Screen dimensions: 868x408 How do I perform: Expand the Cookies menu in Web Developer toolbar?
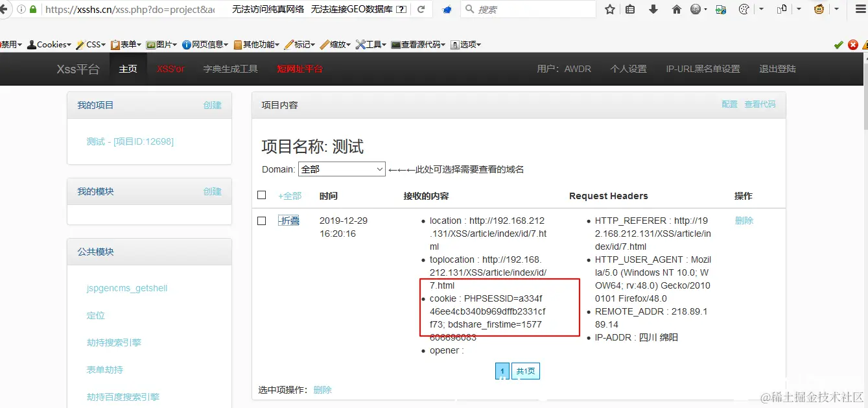click(49, 44)
